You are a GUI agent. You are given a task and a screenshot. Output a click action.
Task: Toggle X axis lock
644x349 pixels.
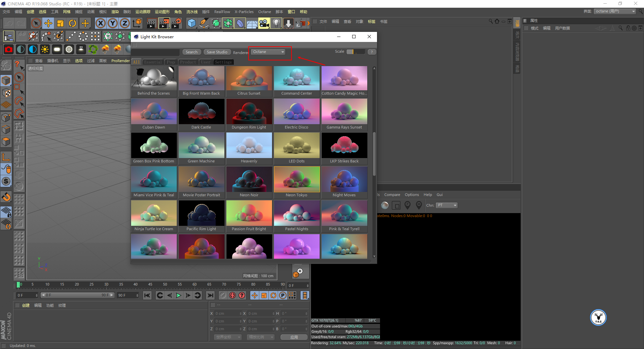tap(101, 23)
